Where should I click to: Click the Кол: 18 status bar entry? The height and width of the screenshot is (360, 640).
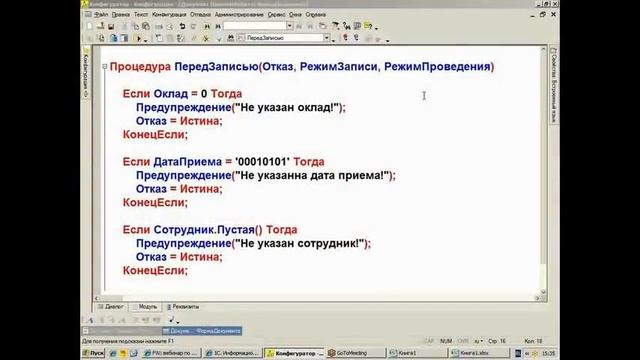(x=533, y=341)
